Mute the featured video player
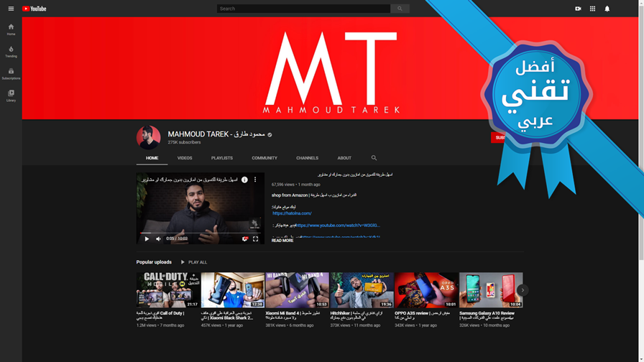Image resolution: width=644 pixels, height=362 pixels. pos(158,238)
